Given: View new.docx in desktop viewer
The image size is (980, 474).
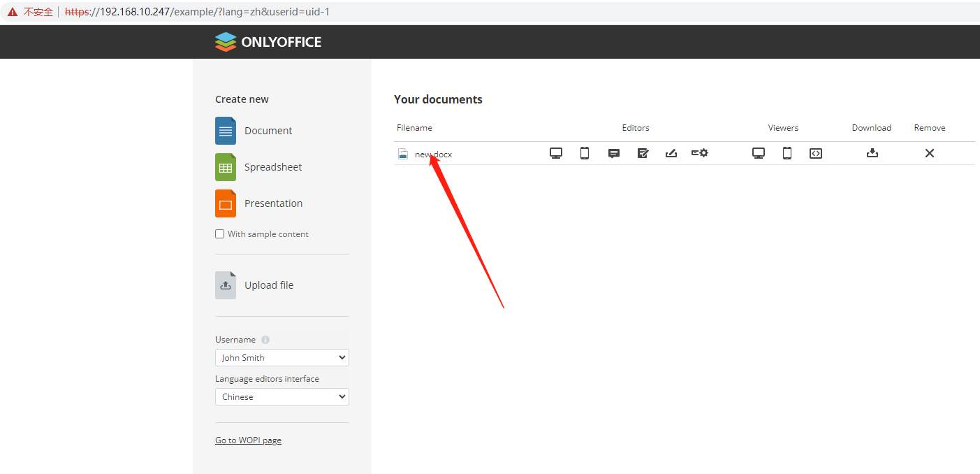Looking at the screenshot, I should pos(759,153).
